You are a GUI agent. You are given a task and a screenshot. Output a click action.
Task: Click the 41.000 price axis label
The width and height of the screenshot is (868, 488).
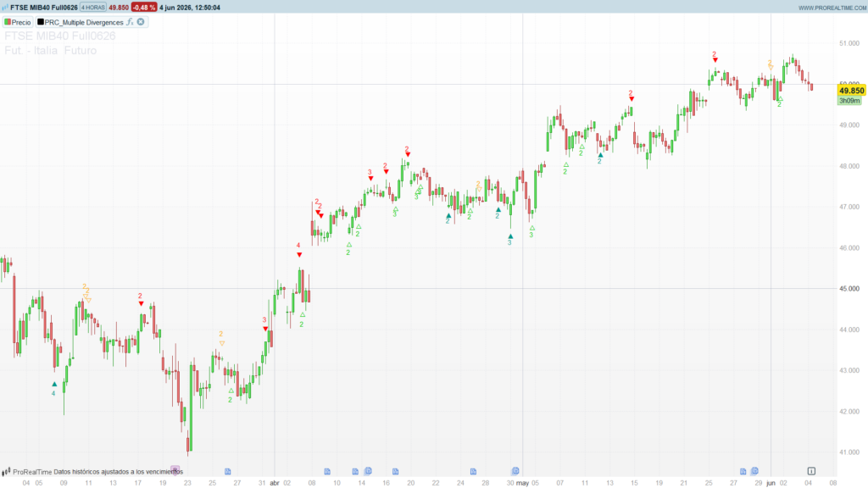pyautogui.click(x=849, y=452)
